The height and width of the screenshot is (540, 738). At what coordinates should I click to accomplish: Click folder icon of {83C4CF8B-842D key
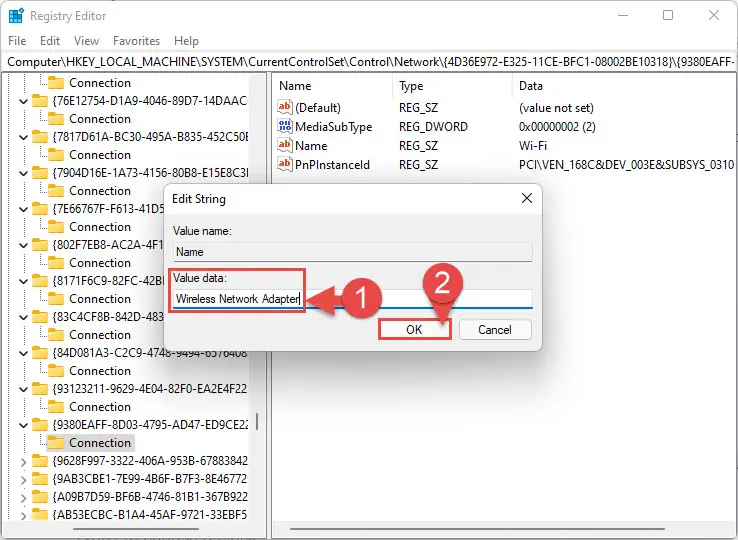tap(40, 317)
